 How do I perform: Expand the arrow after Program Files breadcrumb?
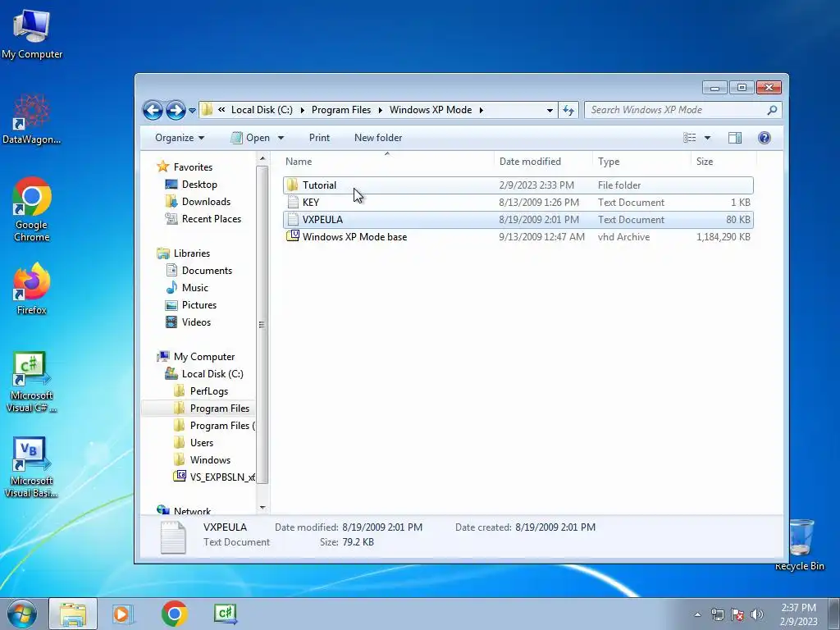coord(381,111)
